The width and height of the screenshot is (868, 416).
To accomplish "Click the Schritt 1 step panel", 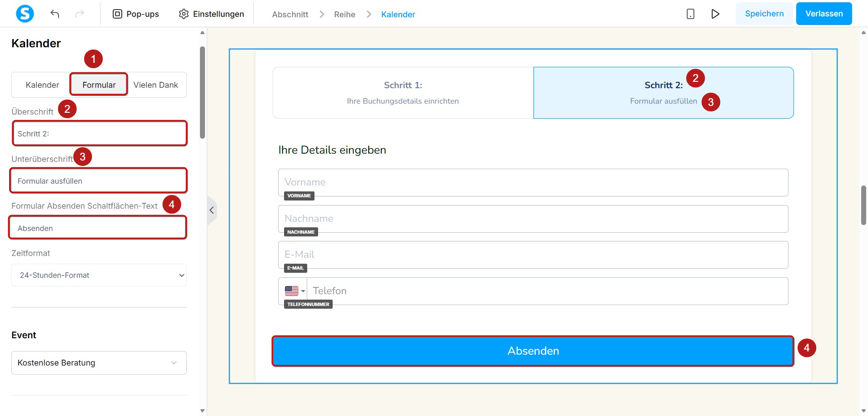I will (x=403, y=93).
